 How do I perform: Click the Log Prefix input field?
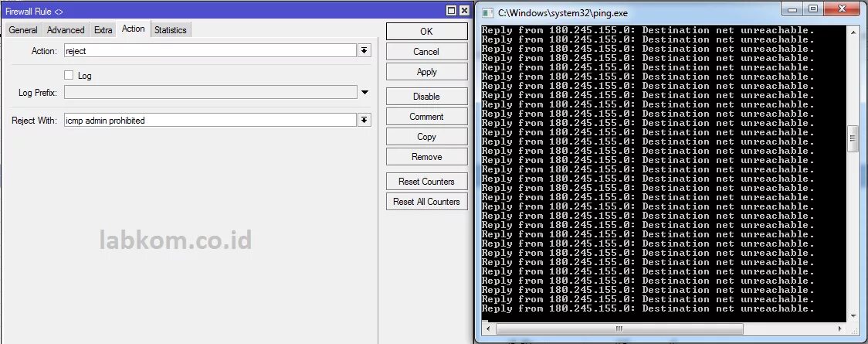[x=210, y=93]
